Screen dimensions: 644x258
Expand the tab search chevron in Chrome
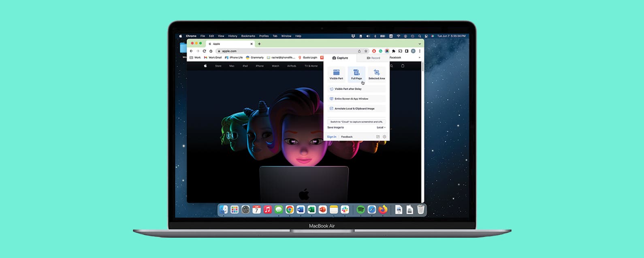(420, 44)
